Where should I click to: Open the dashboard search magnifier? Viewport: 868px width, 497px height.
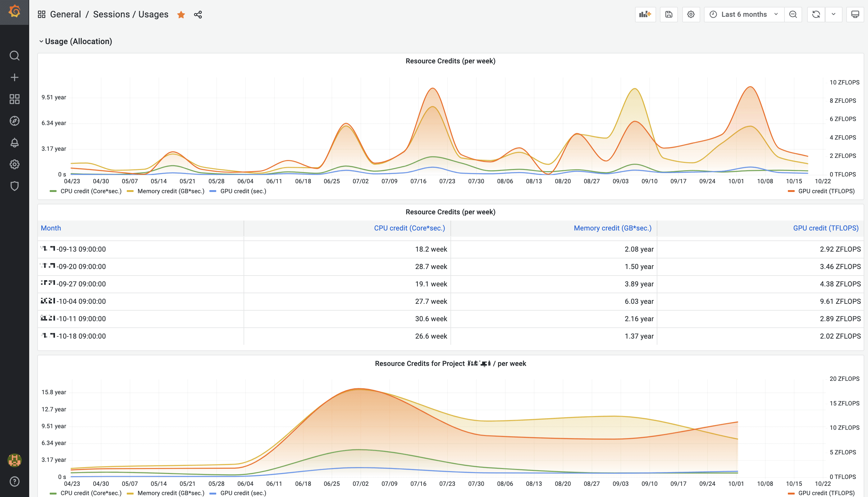coord(14,56)
